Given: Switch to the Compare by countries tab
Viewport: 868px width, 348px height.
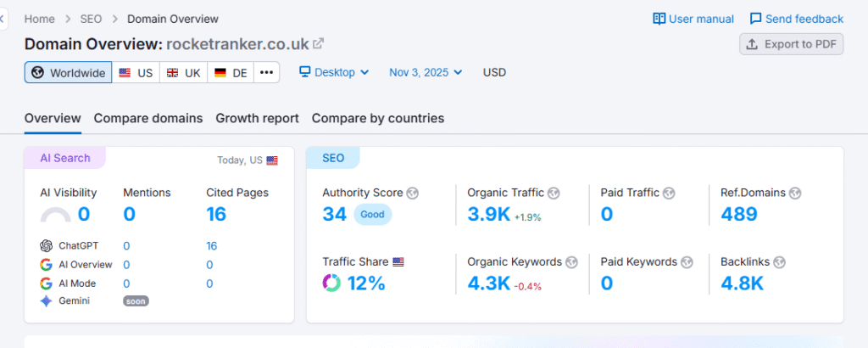Looking at the screenshot, I should [x=378, y=118].
